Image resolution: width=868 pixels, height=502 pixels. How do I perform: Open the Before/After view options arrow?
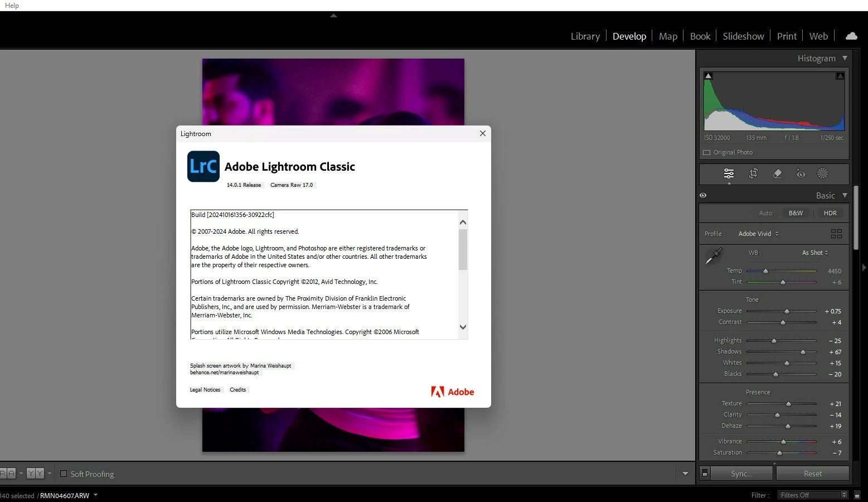pos(49,474)
